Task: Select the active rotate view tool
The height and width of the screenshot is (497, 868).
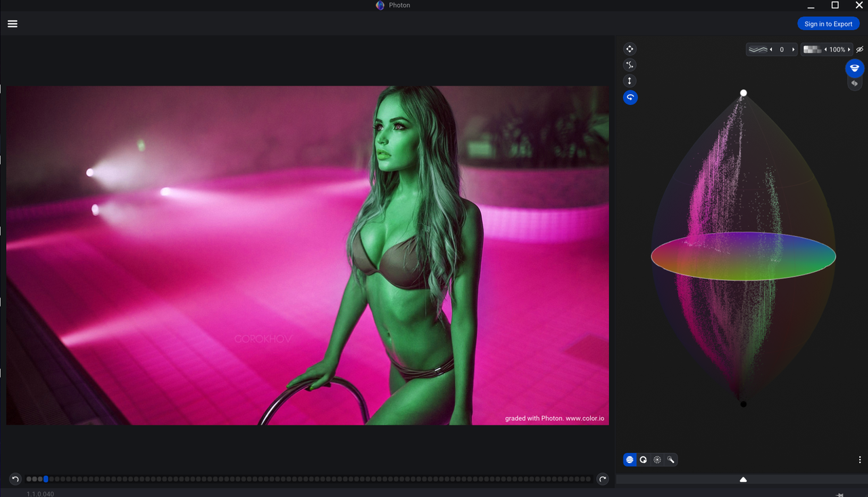Action: 630,98
